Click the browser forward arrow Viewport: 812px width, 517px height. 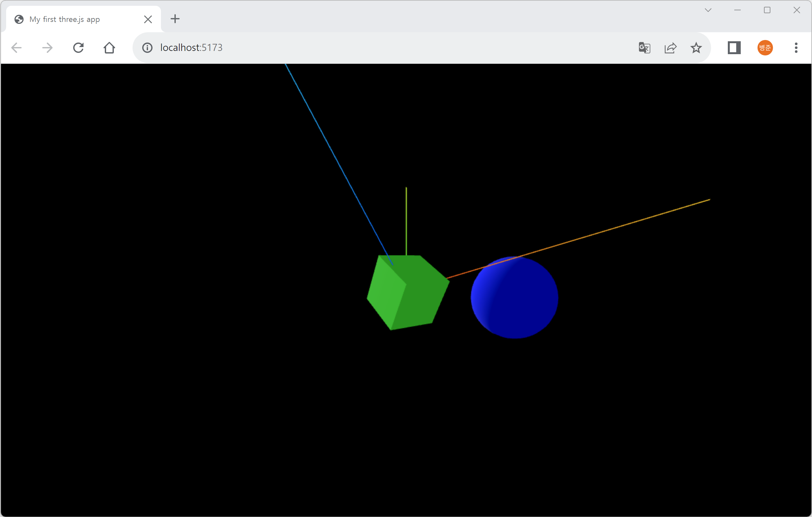[47, 48]
